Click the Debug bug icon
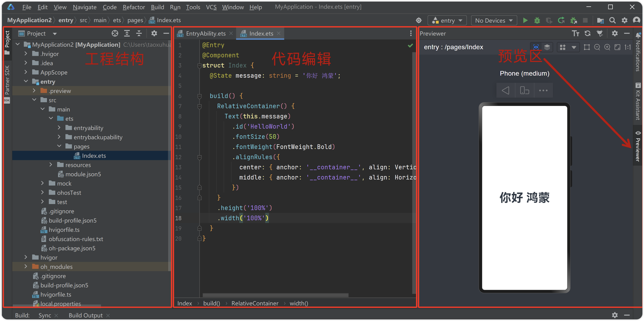The height and width of the screenshot is (321, 644). (x=537, y=21)
